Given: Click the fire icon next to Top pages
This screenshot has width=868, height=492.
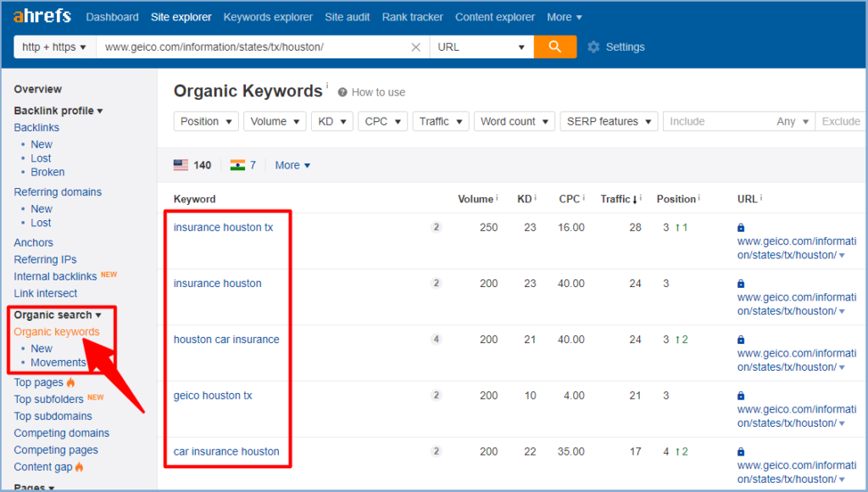Looking at the screenshot, I should click(x=71, y=382).
